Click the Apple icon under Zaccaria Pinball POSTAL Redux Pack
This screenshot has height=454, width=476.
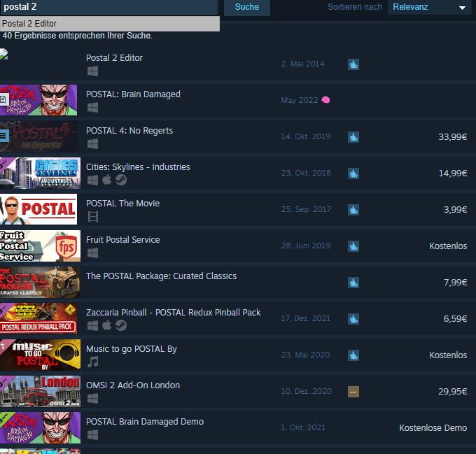pyautogui.click(x=106, y=326)
